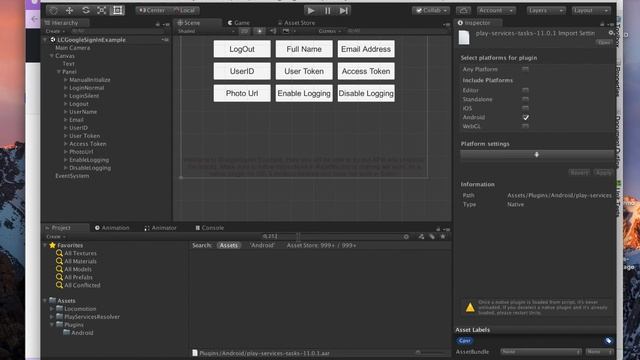Select the Hand tool in Unity toolbar
Screen dimensions: 640x360
(x=53, y=10)
